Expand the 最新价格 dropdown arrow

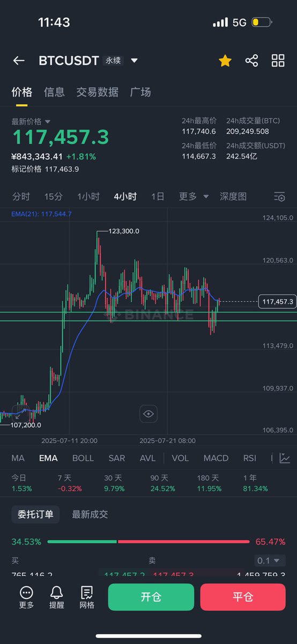(48, 122)
